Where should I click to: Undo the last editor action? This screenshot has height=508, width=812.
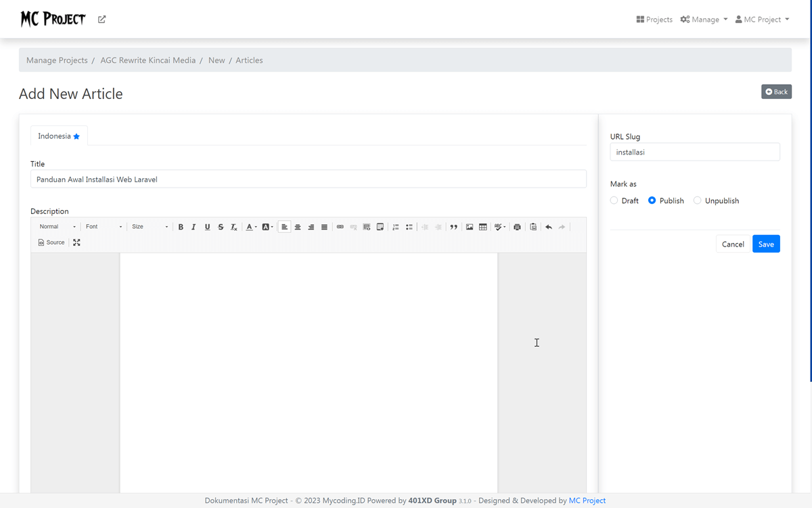point(549,227)
